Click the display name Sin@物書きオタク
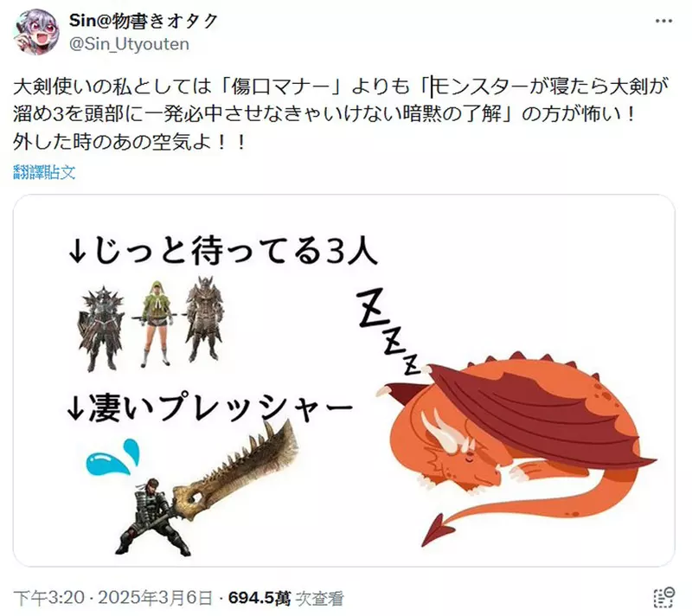Viewport: 692px width, 616px height. tap(143, 21)
